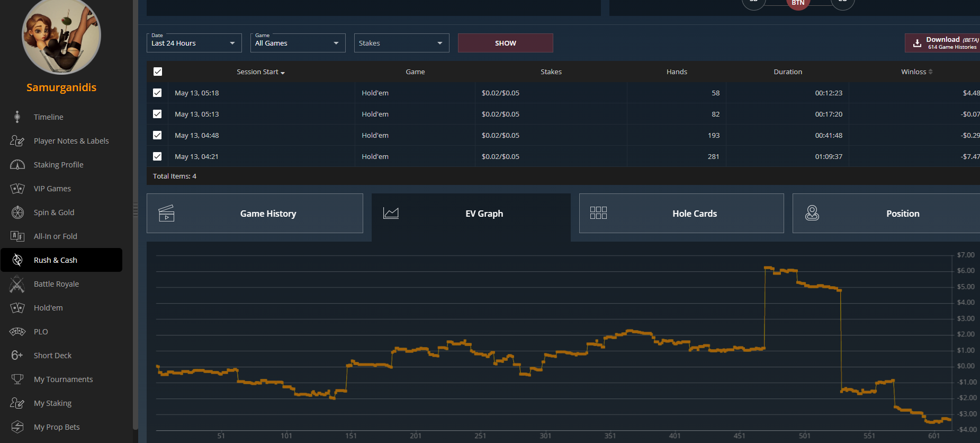Uncheck the May 13, 05:18 session
Screen dimensions: 980x443
pos(157,93)
